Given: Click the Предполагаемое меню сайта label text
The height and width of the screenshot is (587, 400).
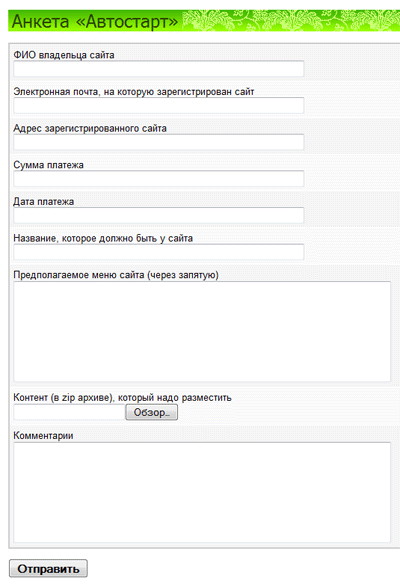Looking at the screenshot, I should tap(116, 275).
